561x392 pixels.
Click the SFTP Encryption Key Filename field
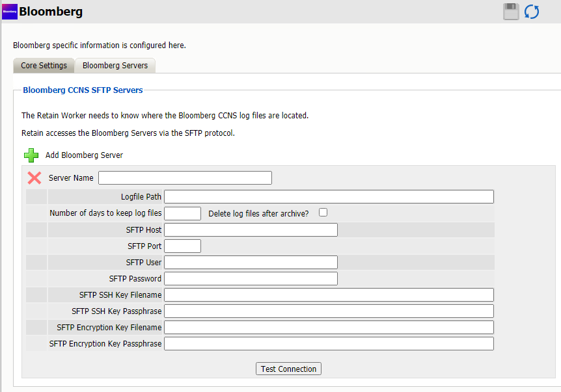coord(329,328)
